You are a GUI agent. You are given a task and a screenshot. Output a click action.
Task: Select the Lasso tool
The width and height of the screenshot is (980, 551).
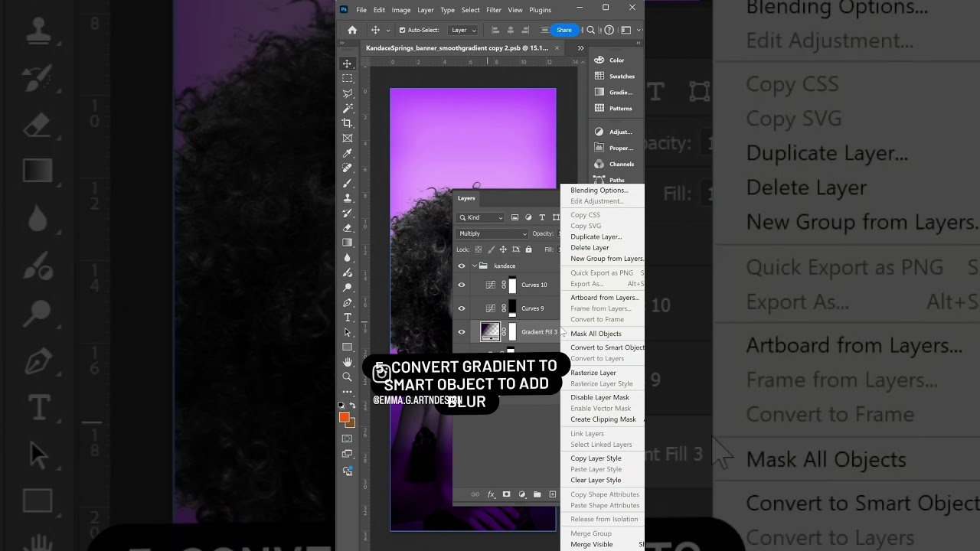(x=348, y=93)
